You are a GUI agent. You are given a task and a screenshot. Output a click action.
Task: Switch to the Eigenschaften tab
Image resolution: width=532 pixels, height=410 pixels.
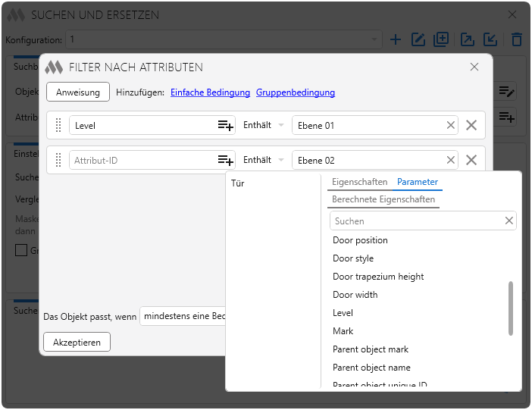360,182
